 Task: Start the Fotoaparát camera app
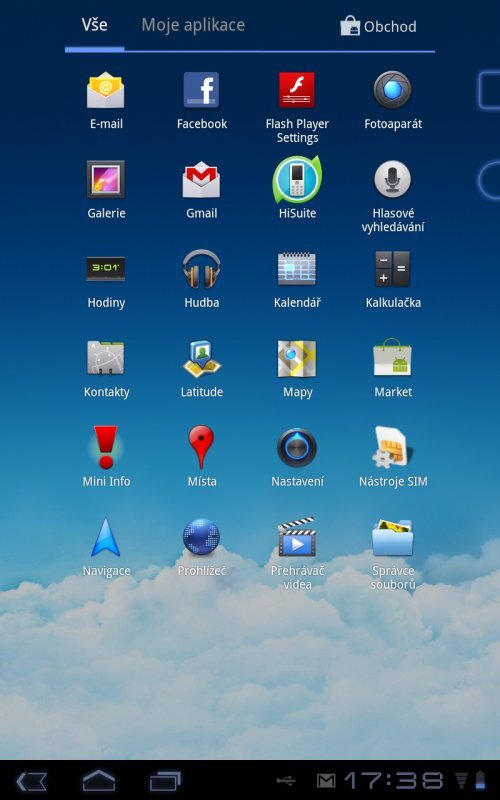(x=392, y=90)
